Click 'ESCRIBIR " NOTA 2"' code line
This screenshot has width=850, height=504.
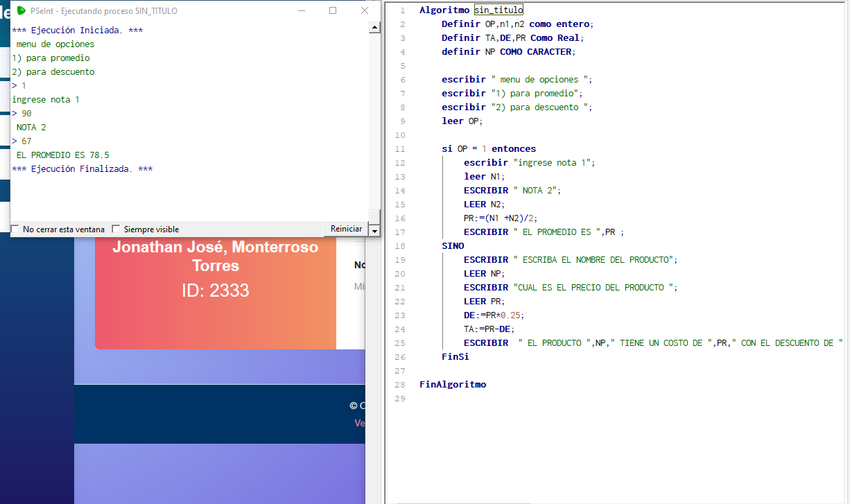pyautogui.click(x=512, y=190)
